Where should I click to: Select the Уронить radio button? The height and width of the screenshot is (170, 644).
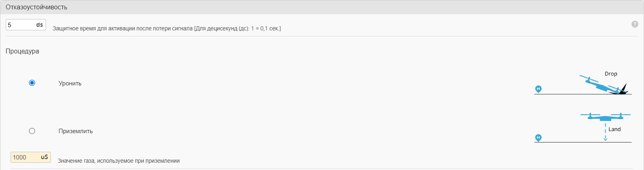pyautogui.click(x=32, y=83)
